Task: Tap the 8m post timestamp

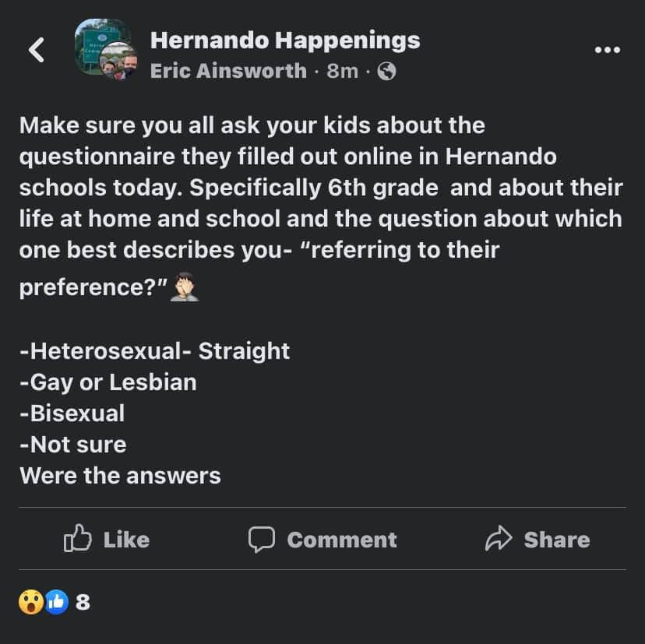Action: [x=342, y=71]
